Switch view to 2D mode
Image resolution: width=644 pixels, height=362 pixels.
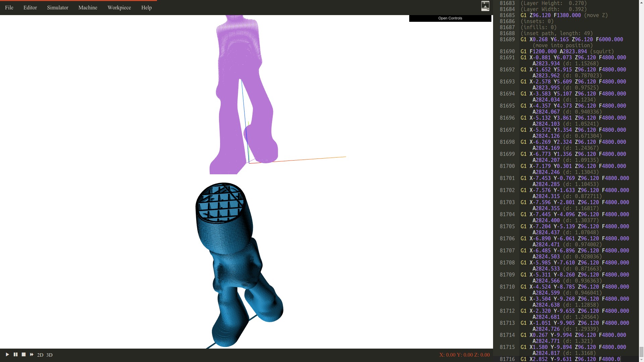40,355
